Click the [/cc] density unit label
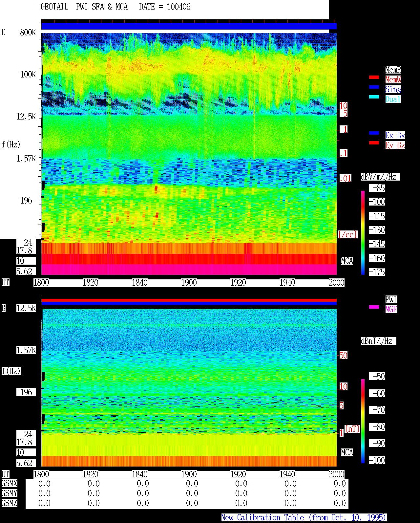This screenshot has width=420, height=523. (x=347, y=235)
